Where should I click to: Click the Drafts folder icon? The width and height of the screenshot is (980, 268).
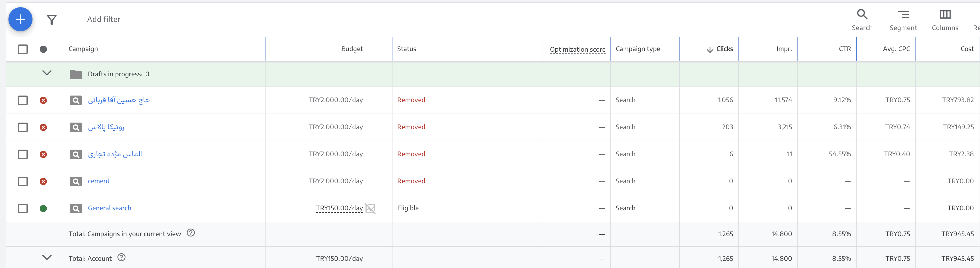pos(76,75)
